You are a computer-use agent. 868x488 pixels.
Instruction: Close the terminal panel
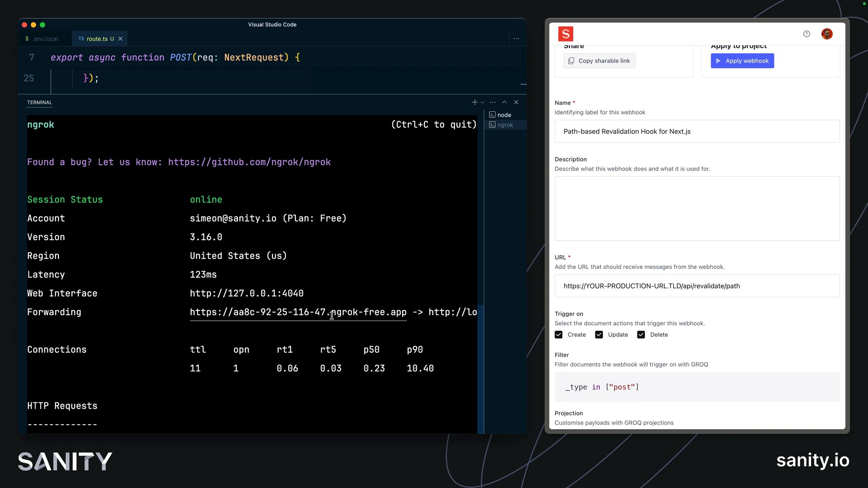[x=516, y=102]
